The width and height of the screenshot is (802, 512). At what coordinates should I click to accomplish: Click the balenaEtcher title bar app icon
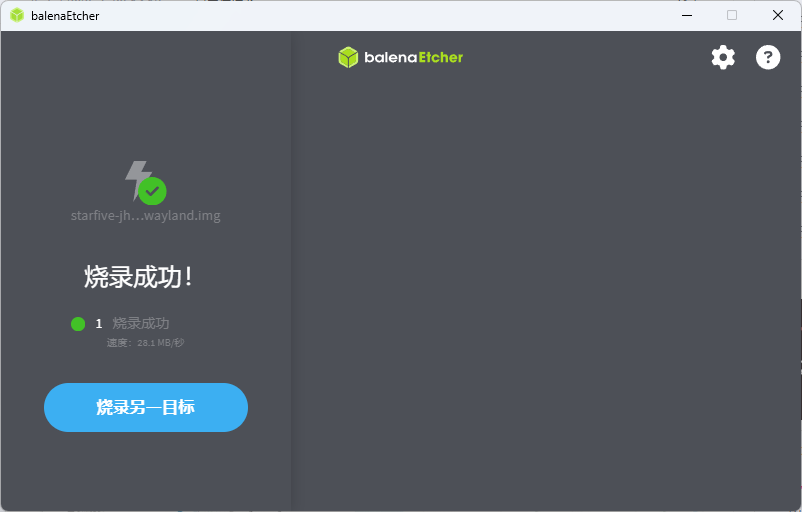[x=17, y=15]
